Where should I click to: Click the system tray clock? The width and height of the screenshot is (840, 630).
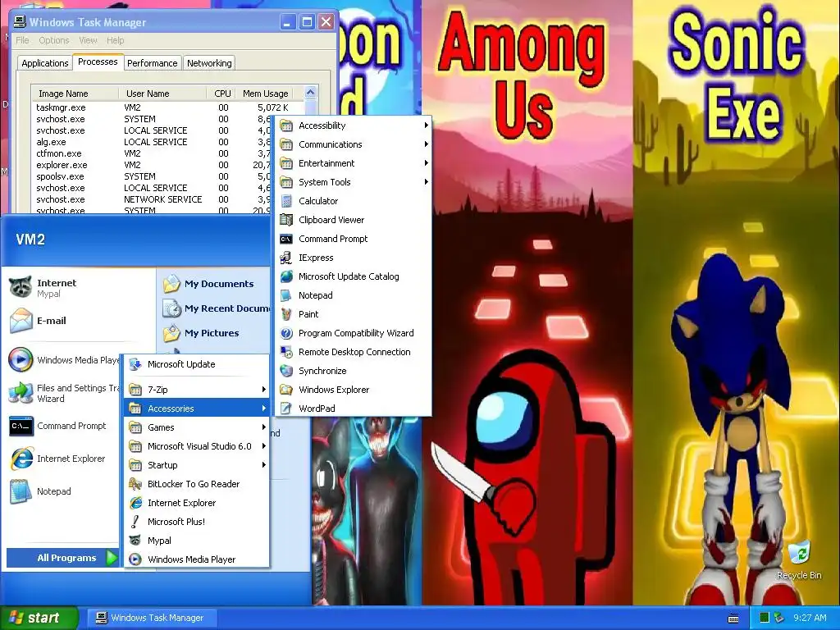(810, 618)
